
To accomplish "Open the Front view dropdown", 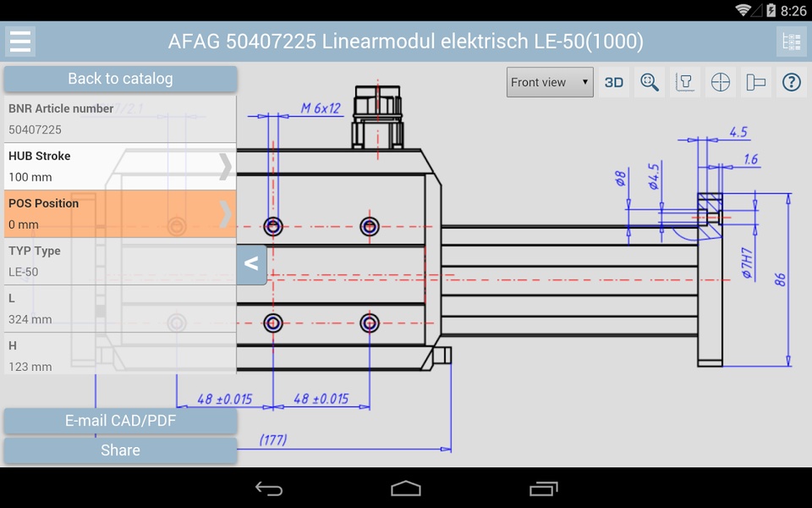I will point(550,82).
